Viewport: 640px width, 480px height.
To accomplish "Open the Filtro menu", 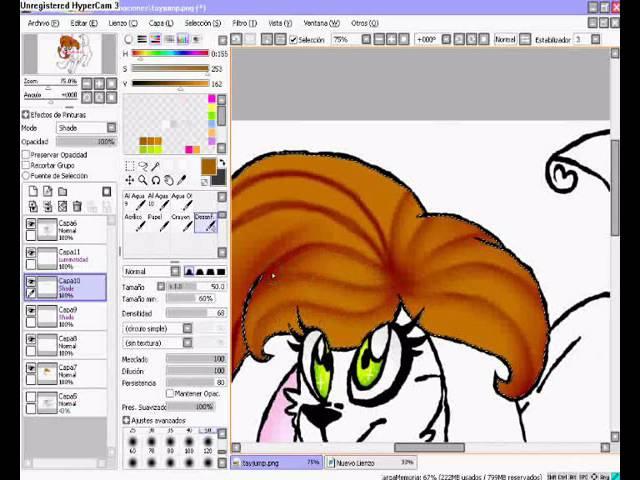I will [244, 23].
